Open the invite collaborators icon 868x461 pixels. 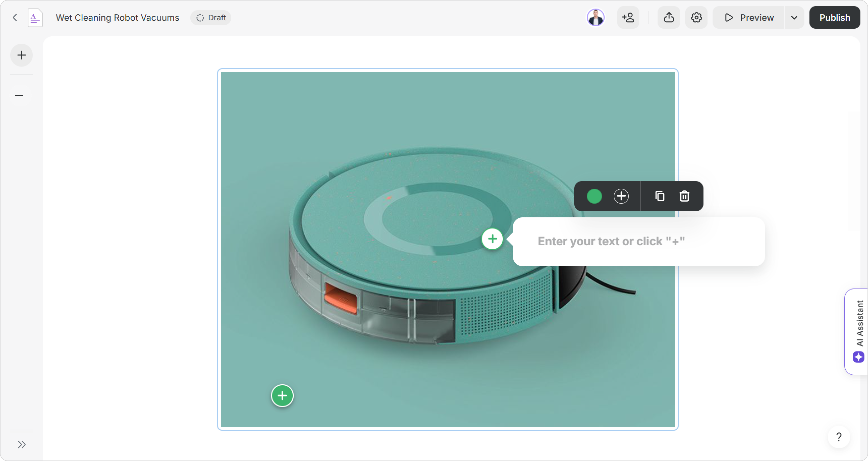[x=628, y=17]
